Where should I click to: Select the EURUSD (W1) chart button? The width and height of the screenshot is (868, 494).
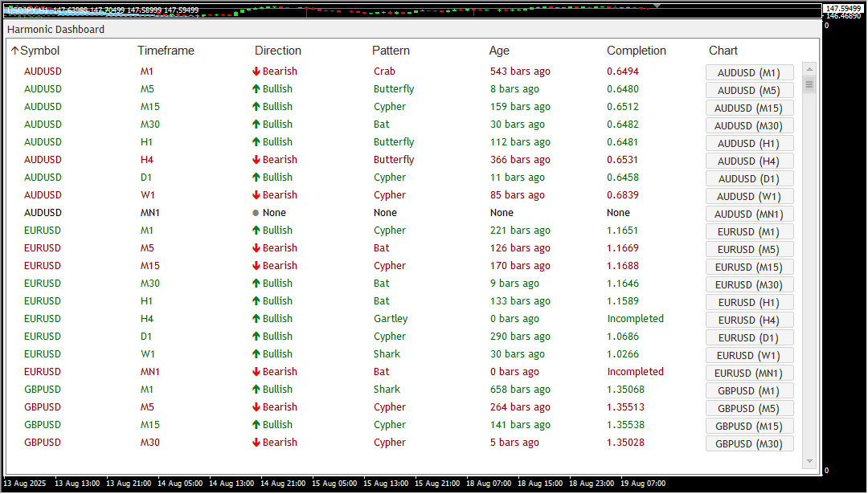point(750,356)
